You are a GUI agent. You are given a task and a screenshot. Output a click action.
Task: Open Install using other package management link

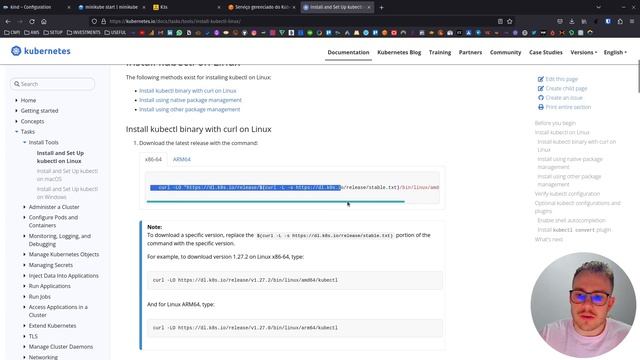tap(189, 109)
